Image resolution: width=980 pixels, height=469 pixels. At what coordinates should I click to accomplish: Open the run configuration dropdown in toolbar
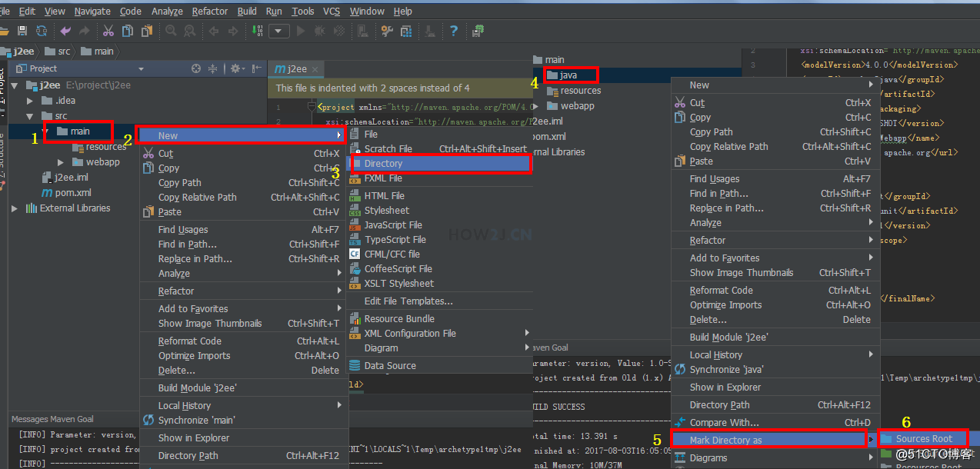278,31
